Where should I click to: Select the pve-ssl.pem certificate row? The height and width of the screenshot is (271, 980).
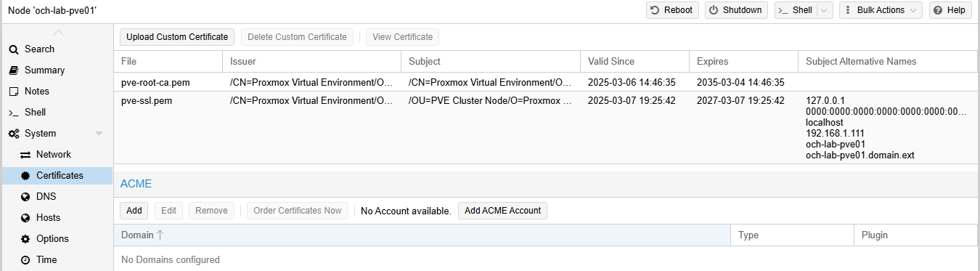545,127
